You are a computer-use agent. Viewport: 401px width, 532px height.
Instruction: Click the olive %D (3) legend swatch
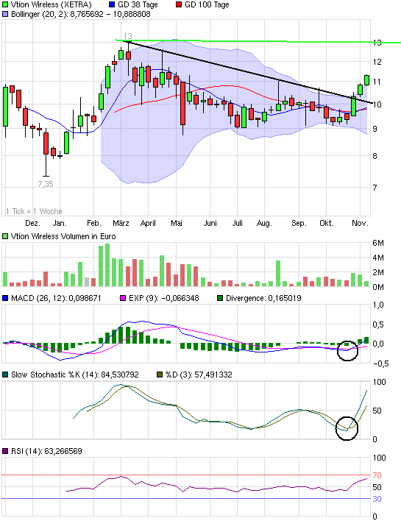click(x=160, y=375)
